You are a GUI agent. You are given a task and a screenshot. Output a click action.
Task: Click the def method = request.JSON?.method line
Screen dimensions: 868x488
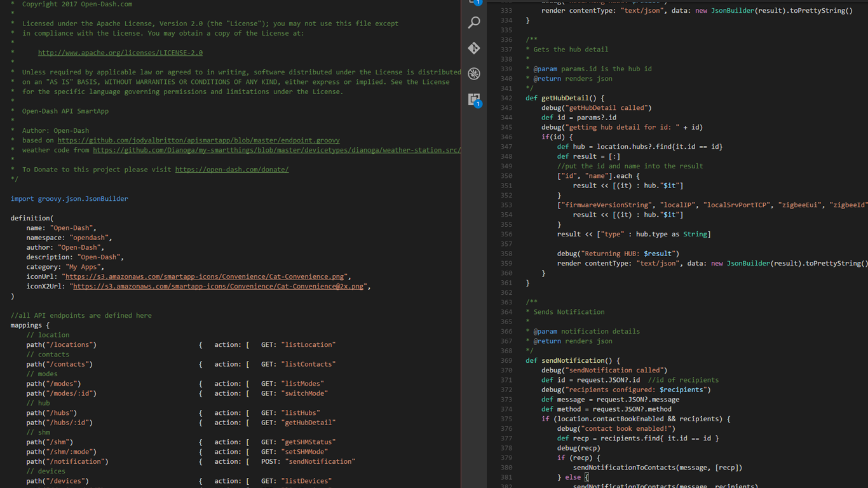coord(607,409)
